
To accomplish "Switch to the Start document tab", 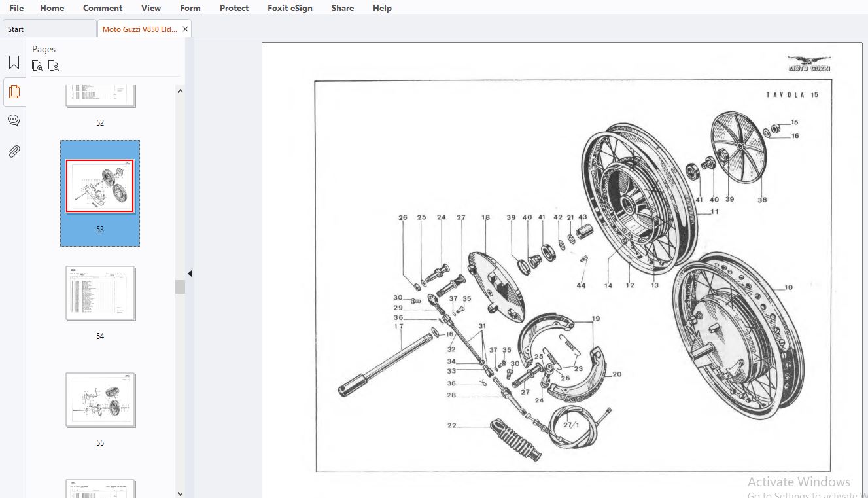I will pyautogui.click(x=49, y=29).
